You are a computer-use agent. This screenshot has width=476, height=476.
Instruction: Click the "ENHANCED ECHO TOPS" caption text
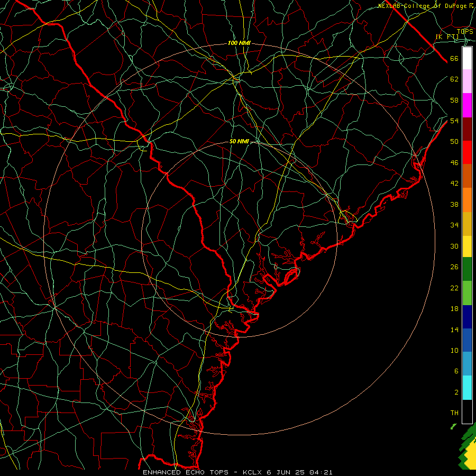(186, 472)
